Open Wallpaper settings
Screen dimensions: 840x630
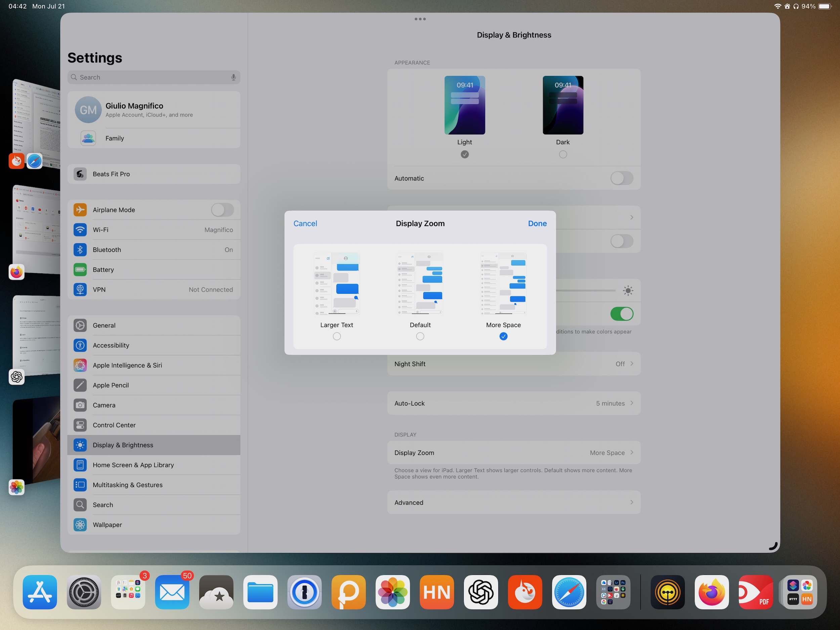154,524
